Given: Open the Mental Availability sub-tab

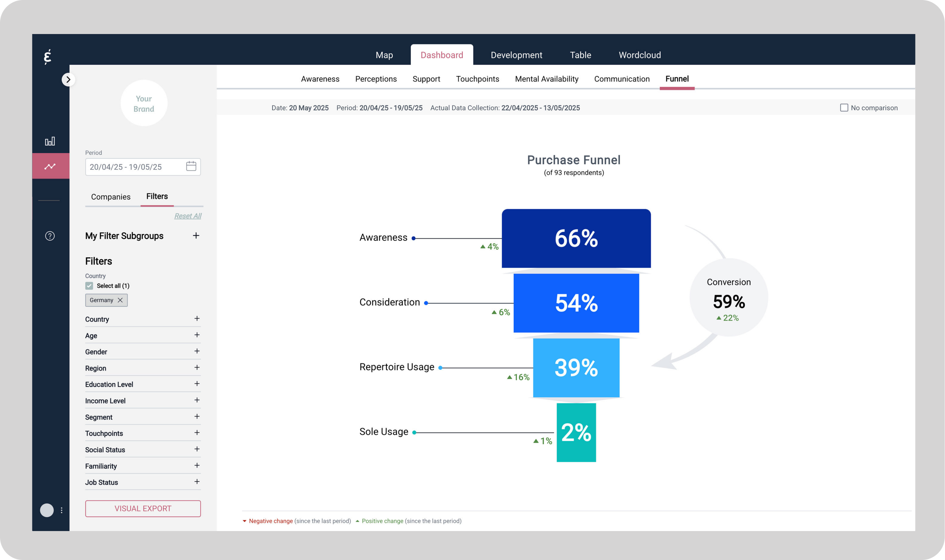Looking at the screenshot, I should (546, 79).
